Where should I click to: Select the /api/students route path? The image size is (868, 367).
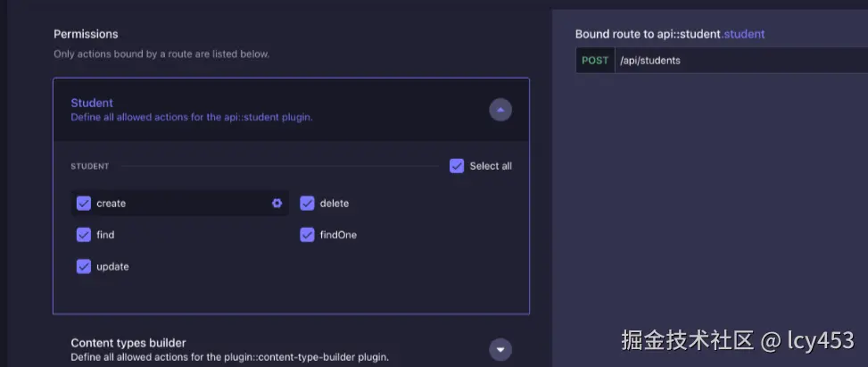650,61
